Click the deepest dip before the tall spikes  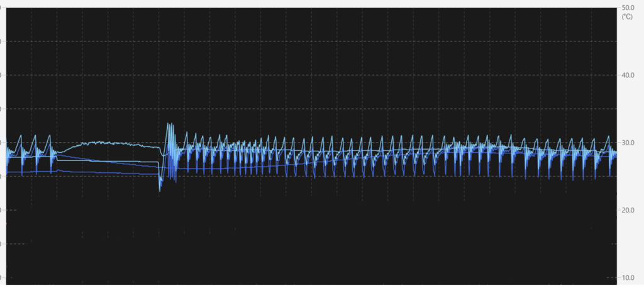click(x=160, y=187)
